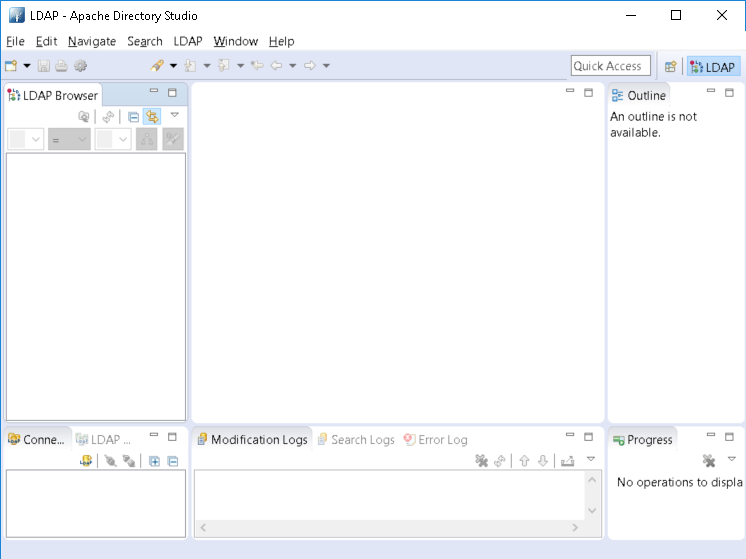
Task: Click Refresh icon in Modification Logs
Action: pos(500,461)
